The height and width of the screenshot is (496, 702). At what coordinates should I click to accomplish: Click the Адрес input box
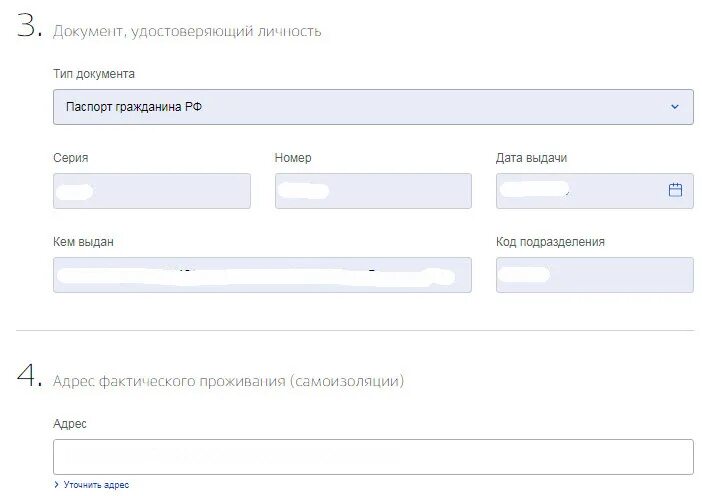[x=373, y=457]
